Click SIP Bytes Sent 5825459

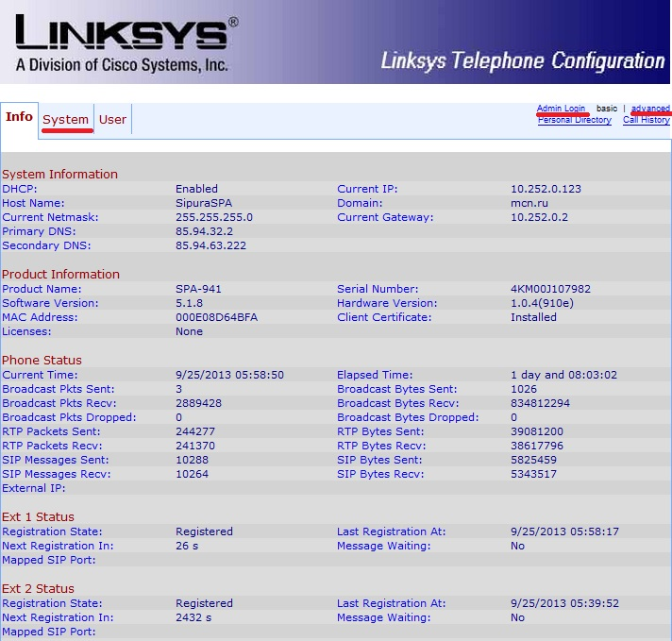click(533, 459)
